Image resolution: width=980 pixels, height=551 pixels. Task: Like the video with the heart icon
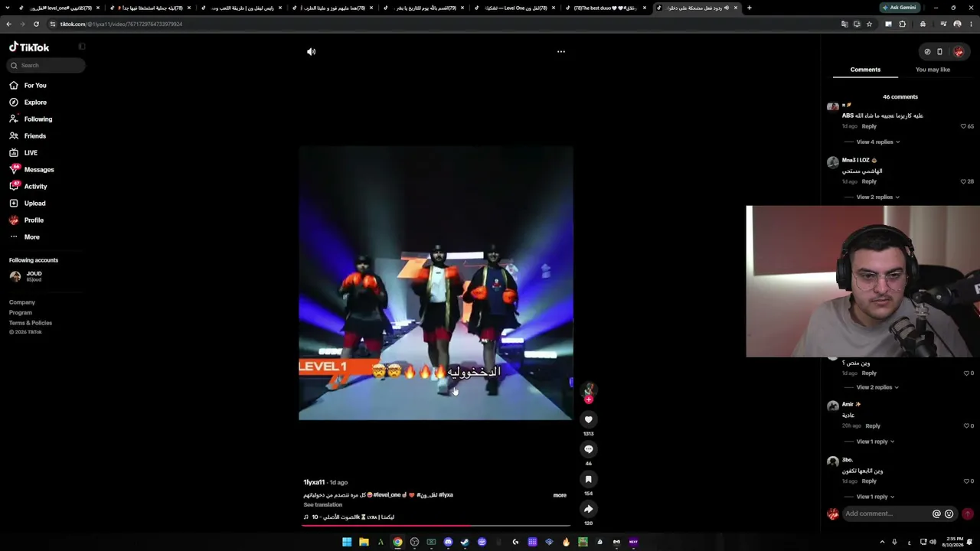(x=588, y=419)
